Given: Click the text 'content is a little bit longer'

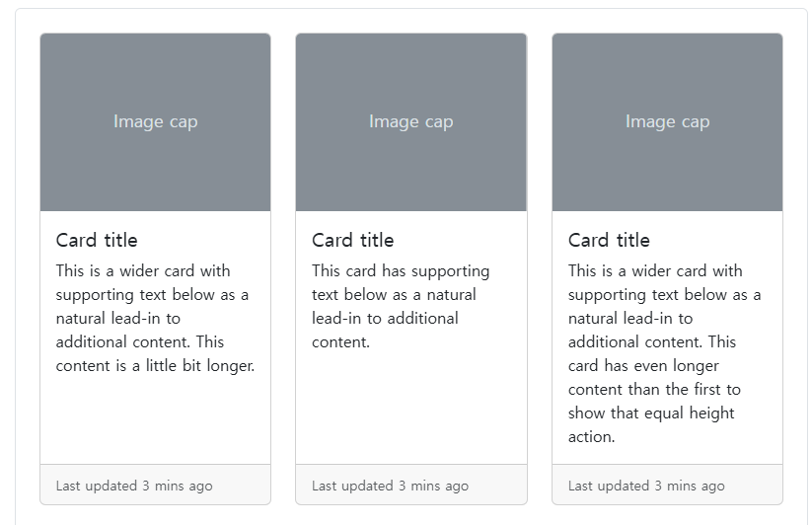Looking at the screenshot, I should [155, 366].
